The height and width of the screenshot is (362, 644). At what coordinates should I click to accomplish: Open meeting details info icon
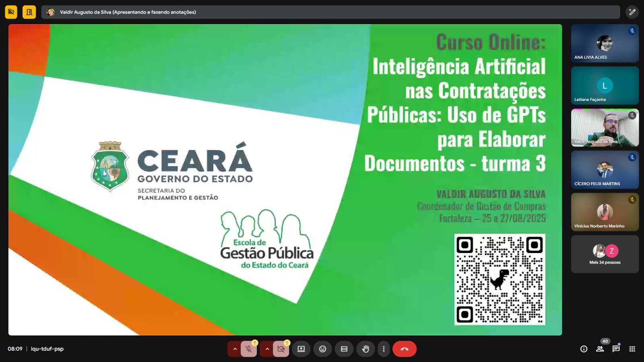pyautogui.click(x=584, y=349)
